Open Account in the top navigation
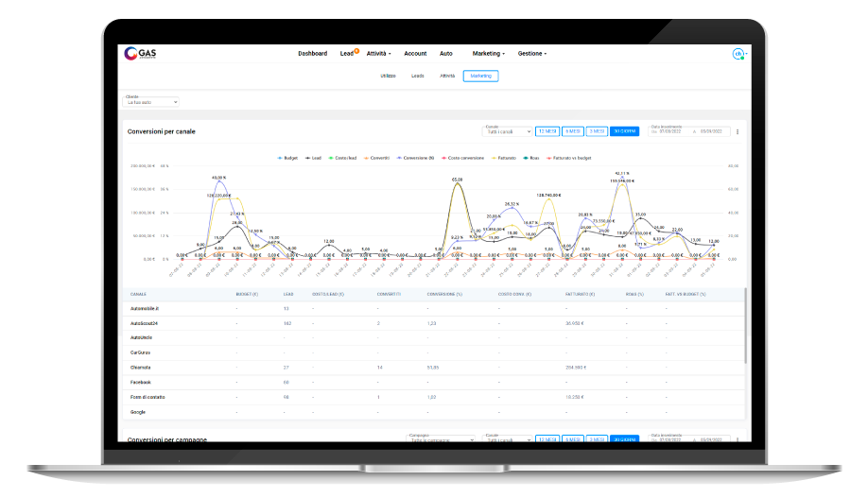Image resolution: width=868 pixels, height=498 pixels. click(415, 54)
